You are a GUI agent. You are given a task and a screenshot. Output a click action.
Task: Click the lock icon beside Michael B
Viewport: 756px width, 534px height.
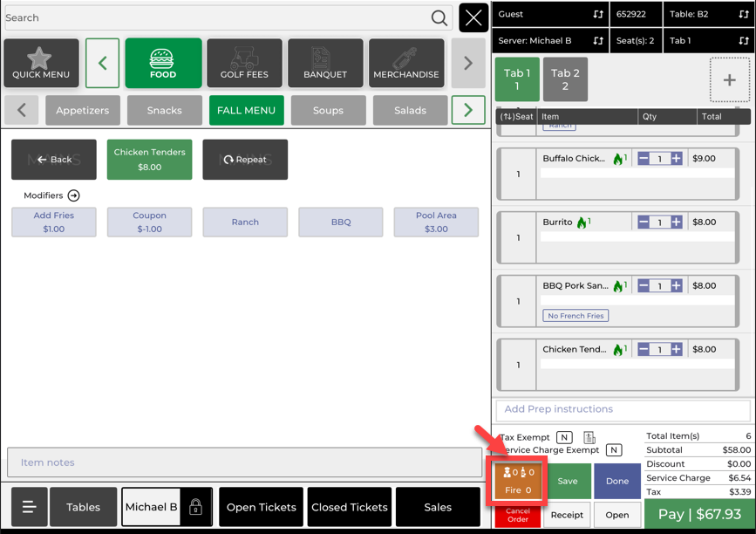(x=195, y=507)
